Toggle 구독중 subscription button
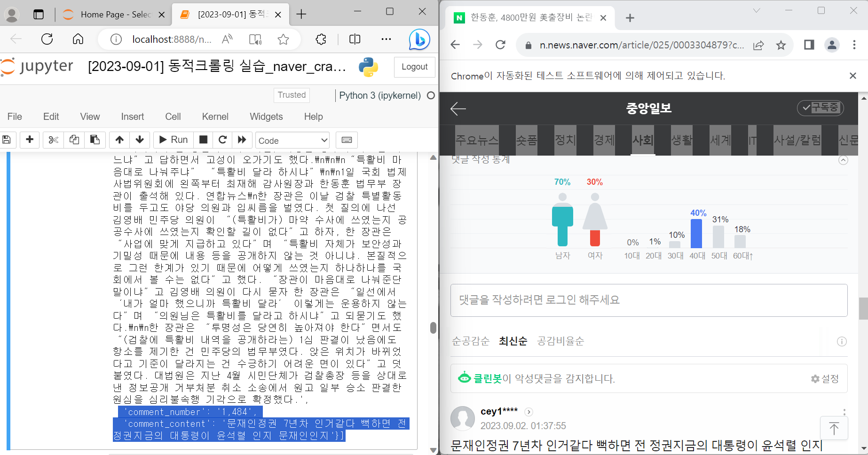Viewport: 868px width, 455px height. click(x=821, y=108)
